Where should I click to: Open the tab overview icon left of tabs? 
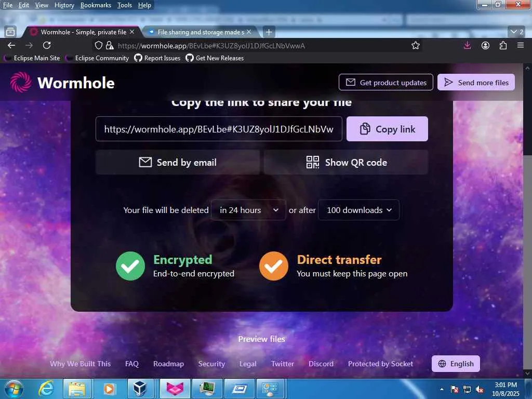tap(10, 32)
